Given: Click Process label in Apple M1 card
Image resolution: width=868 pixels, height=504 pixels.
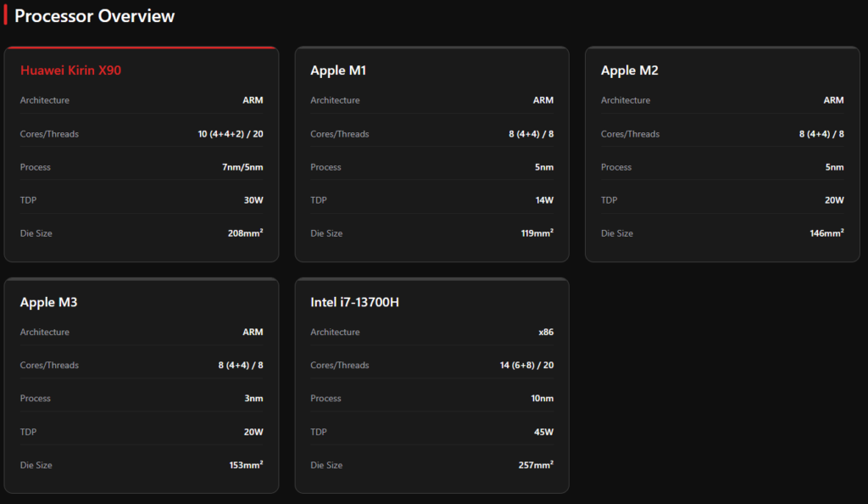Looking at the screenshot, I should (325, 167).
